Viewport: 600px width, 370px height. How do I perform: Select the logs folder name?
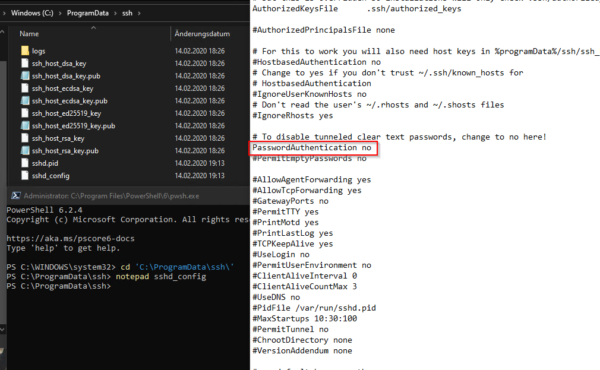click(x=38, y=51)
